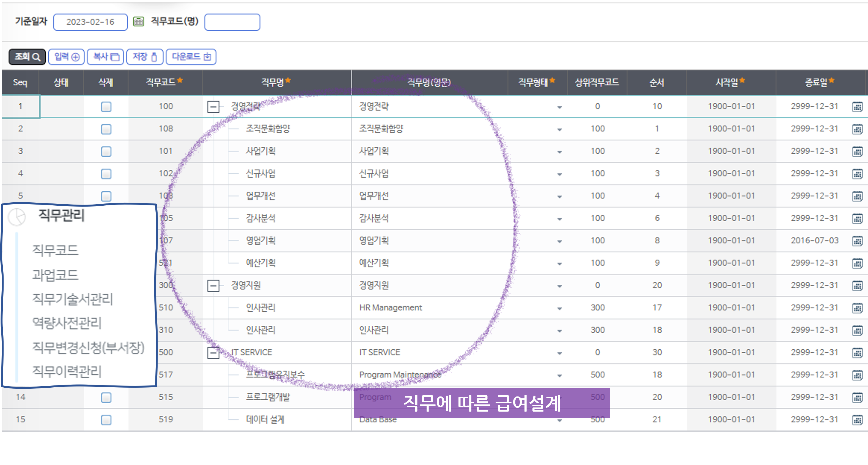Open 직무형태 dropdown for HR Management row
The width and height of the screenshot is (868, 465).
[559, 309]
